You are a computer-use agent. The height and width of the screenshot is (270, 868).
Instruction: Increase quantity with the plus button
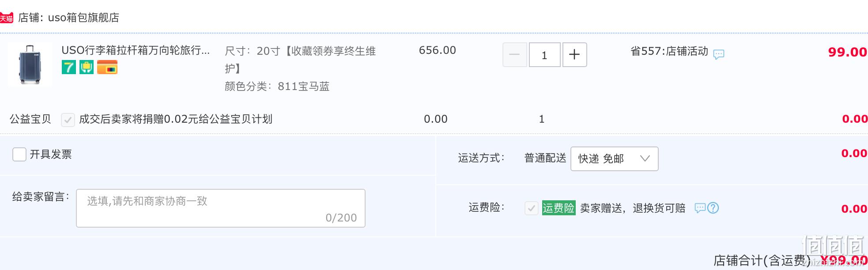tap(574, 55)
